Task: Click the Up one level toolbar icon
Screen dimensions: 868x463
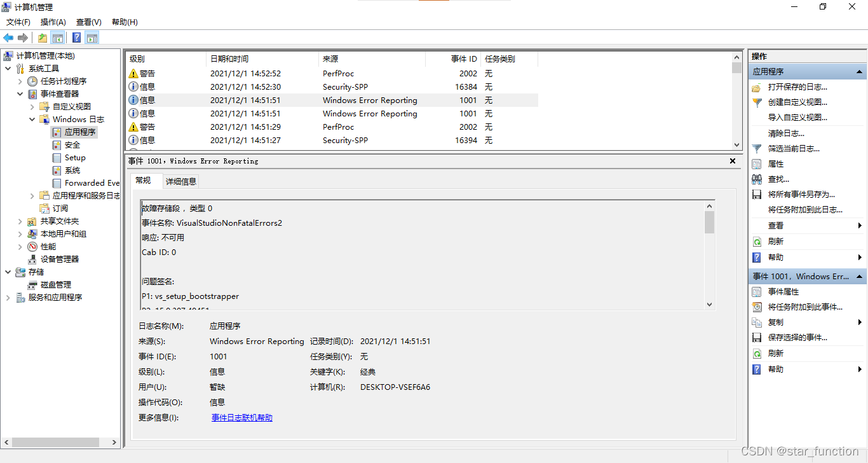Action: 42,38
